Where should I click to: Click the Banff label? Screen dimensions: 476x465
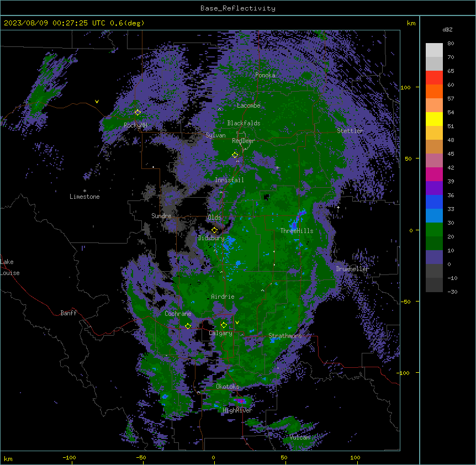point(68,313)
